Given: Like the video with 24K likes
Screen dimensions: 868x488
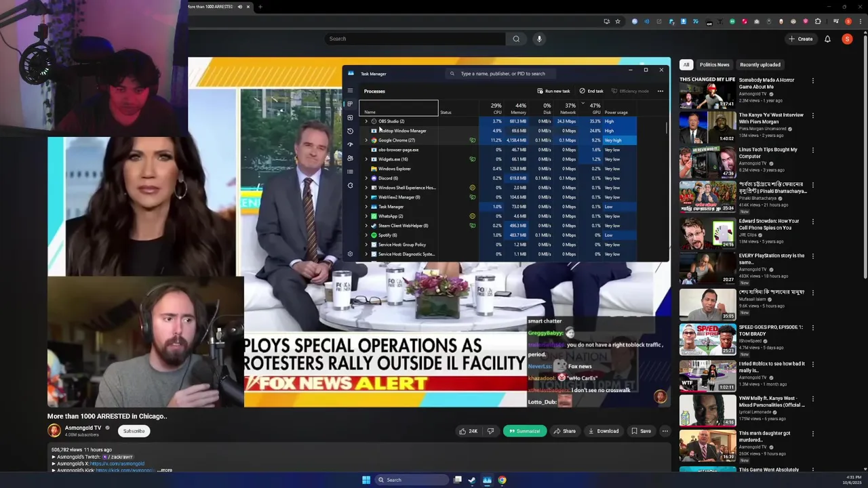Looking at the screenshot, I should 468,431.
